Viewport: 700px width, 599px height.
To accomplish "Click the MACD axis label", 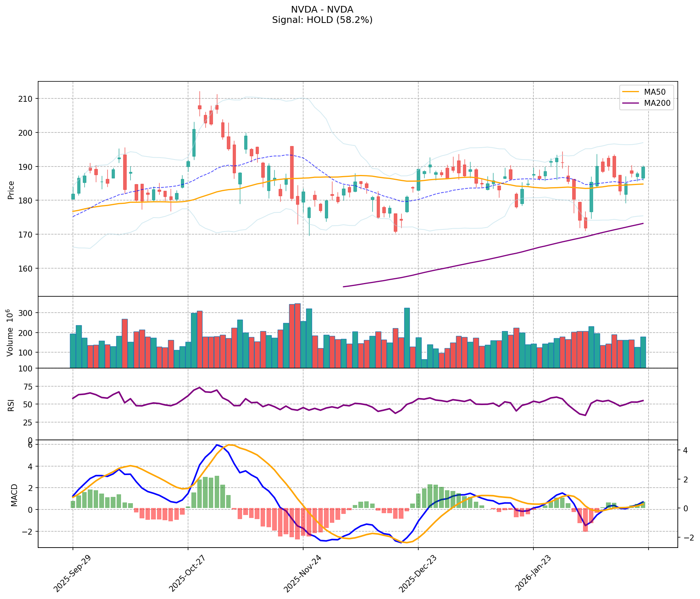I will tap(14, 495).
